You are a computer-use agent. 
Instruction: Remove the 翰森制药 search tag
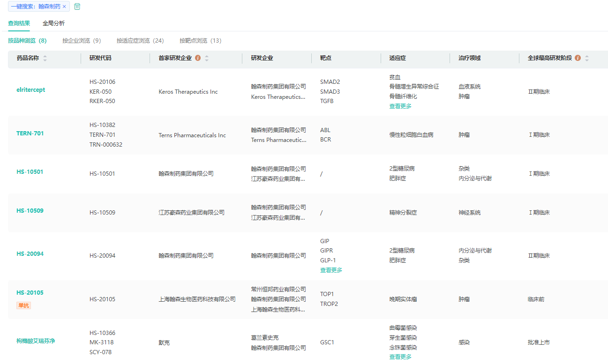tap(64, 7)
